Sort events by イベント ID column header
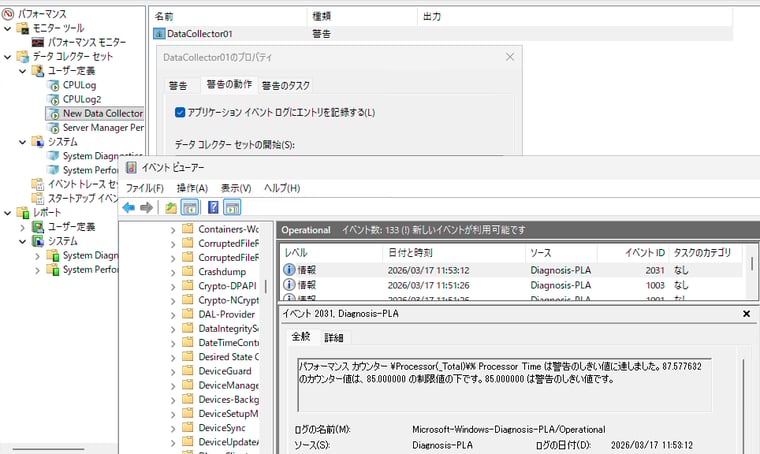 [633, 252]
